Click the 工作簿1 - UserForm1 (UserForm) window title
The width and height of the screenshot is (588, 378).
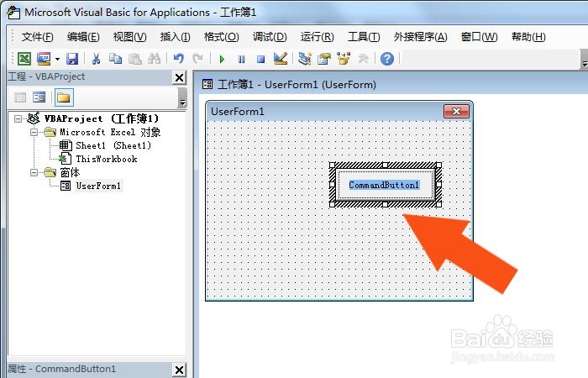297,84
